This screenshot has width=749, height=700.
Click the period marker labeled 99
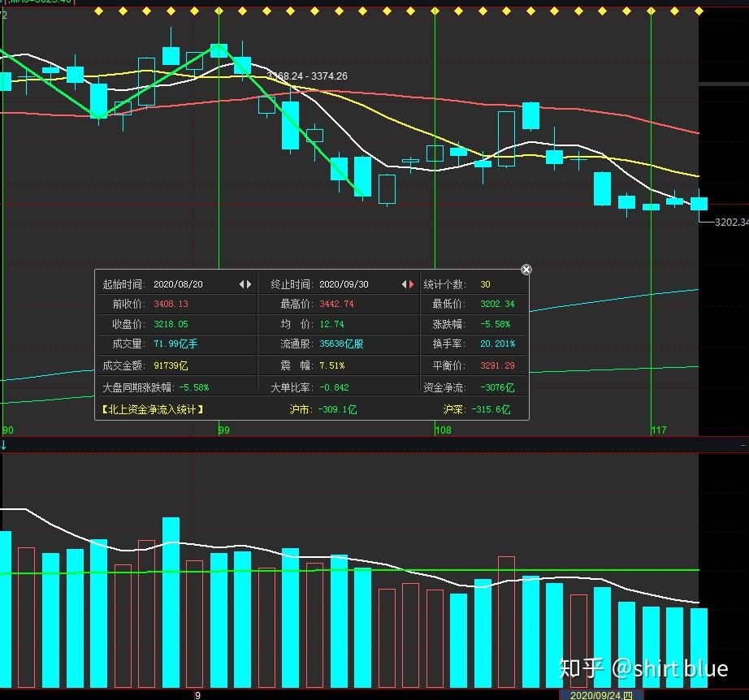click(223, 430)
